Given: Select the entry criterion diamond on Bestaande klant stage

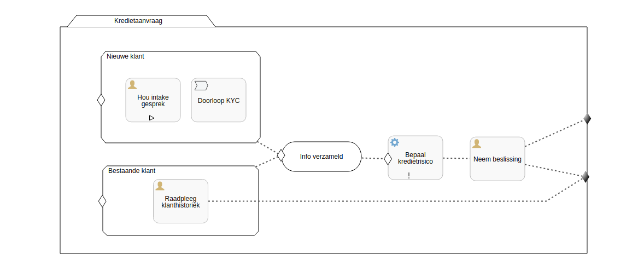Looking at the screenshot, I should point(102,201).
